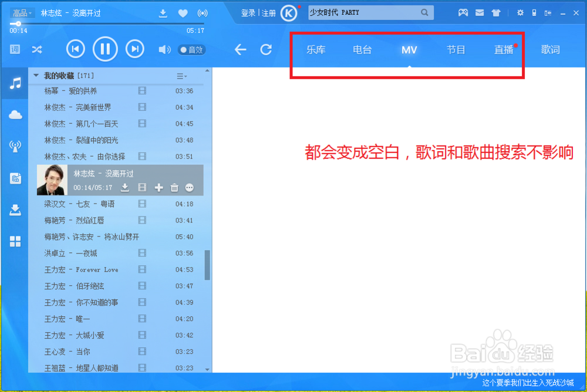Download the currently playing song from top bar

pyautogui.click(x=163, y=13)
